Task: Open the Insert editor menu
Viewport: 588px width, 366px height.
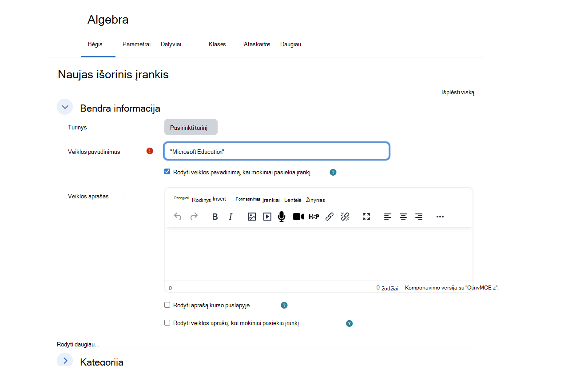Action: point(219,199)
